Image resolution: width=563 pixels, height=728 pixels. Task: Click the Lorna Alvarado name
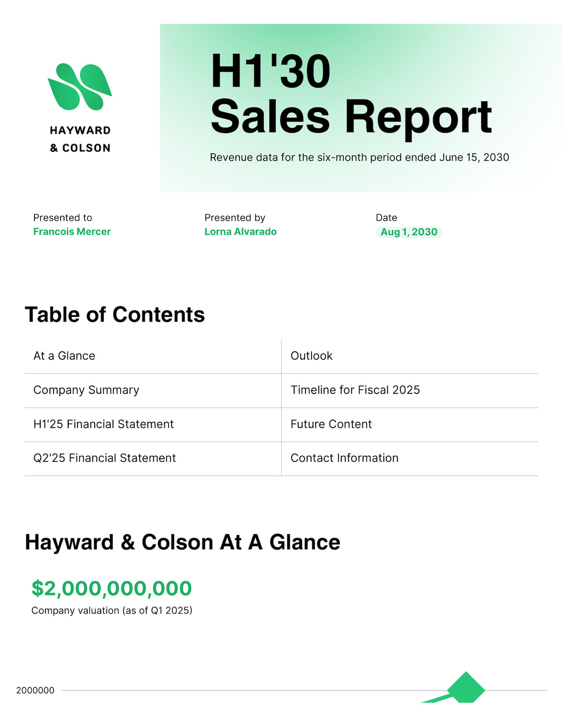point(240,232)
